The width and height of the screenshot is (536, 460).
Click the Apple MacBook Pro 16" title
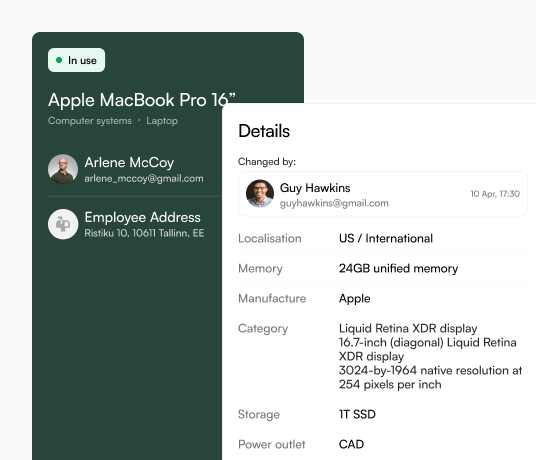142,100
